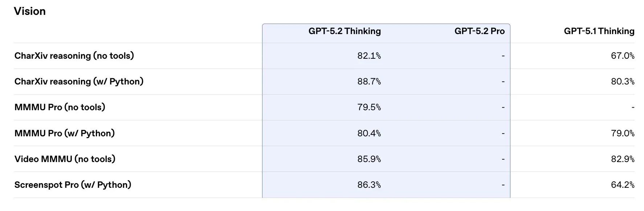Screen dimensions: 644x211
Task: Click the Vision section heading
Action: pyautogui.click(x=30, y=11)
